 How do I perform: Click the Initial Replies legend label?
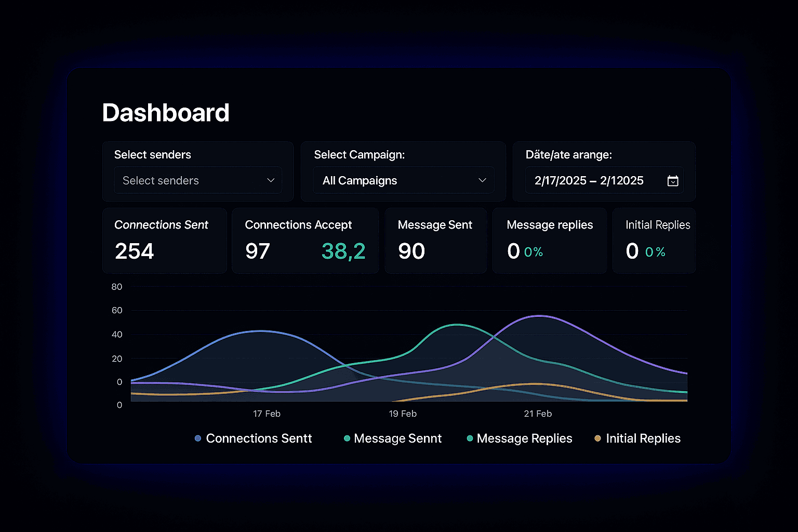coord(643,438)
